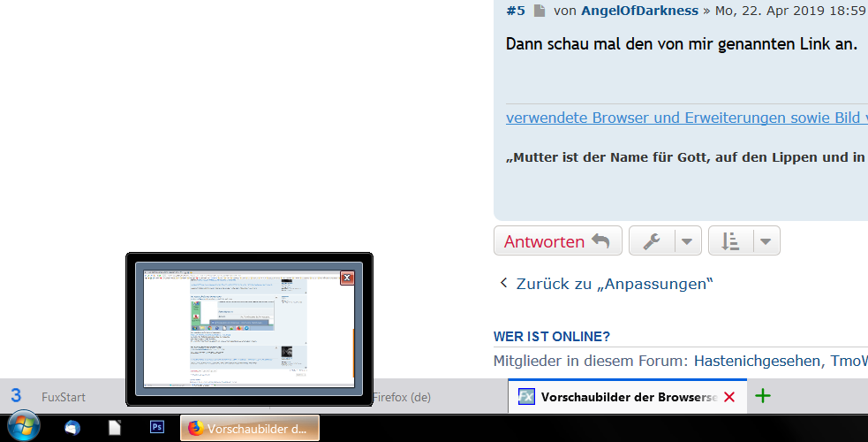Select tab group number 3
The image size is (868, 442).
click(x=16, y=395)
